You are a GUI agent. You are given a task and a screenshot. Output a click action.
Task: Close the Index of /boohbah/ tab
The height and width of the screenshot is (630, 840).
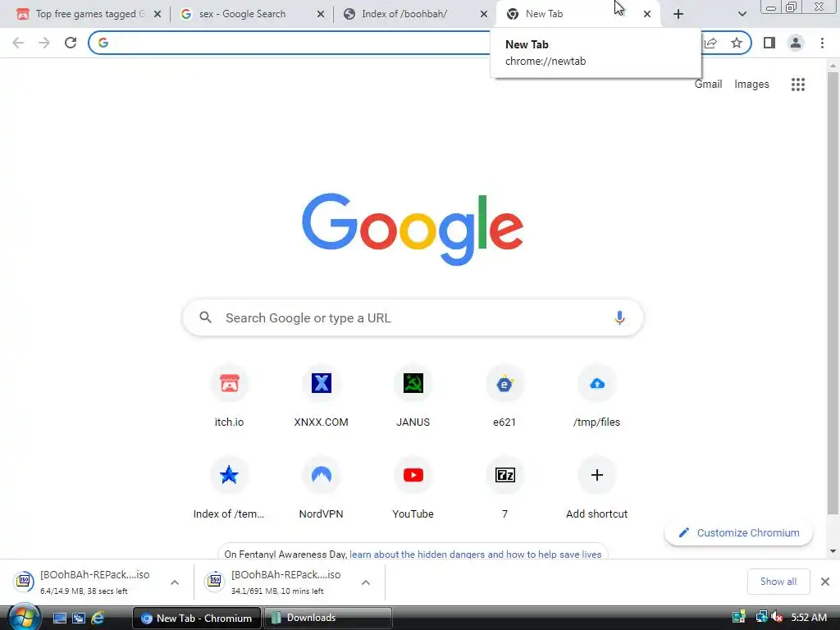484,15
